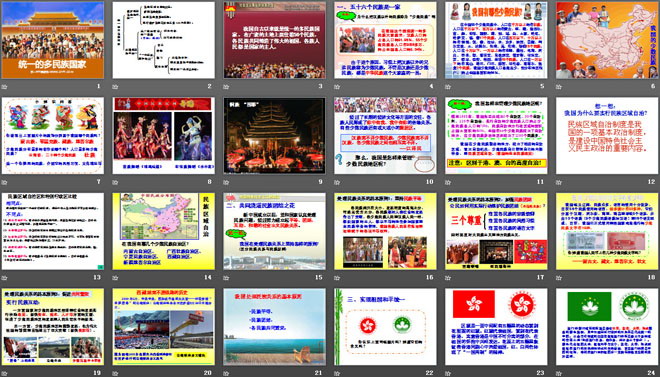Select the Hong Kong flag slide 23
Viewport: 660px width, 377px height.
(496, 327)
